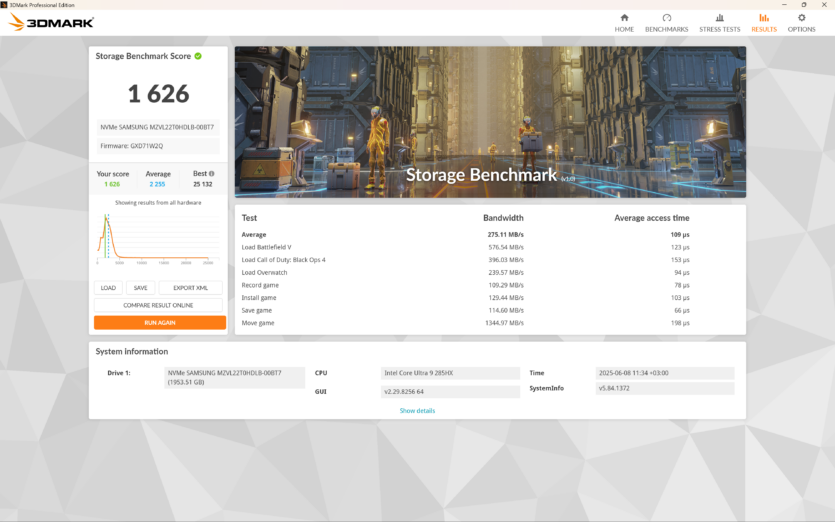Open the Stress Tests tab

(x=719, y=23)
